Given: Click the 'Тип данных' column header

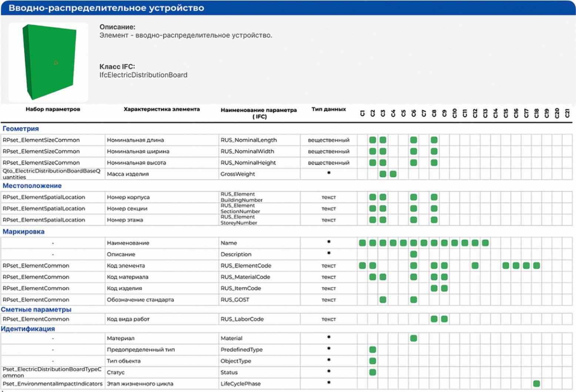Looking at the screenshot, I should click(x=329, y=109).
